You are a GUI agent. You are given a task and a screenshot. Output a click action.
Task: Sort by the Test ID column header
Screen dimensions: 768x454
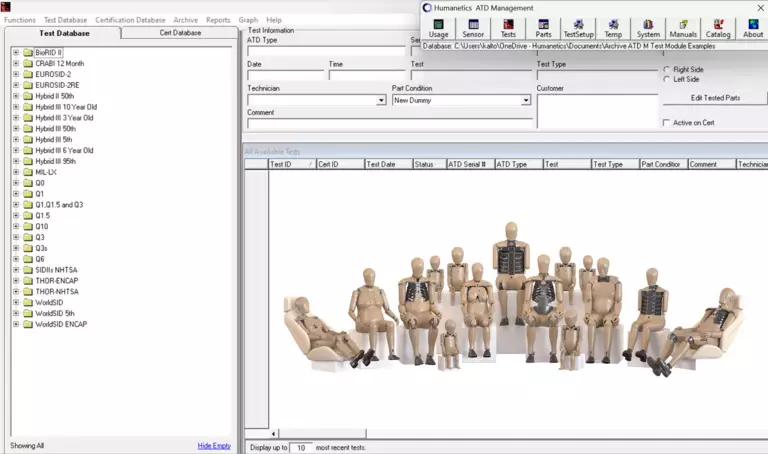(292, 165)
